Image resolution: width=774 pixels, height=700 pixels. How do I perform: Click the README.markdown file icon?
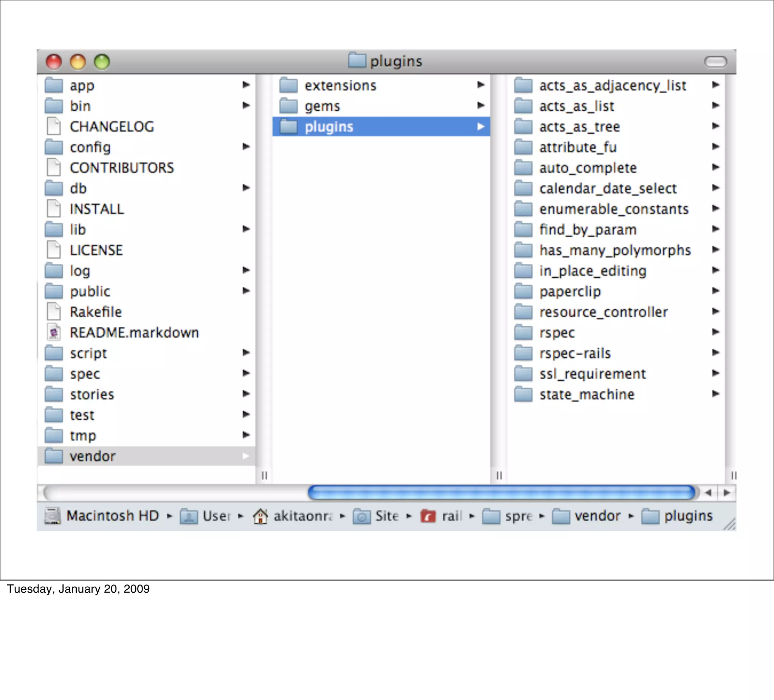(x=54, y=332)
